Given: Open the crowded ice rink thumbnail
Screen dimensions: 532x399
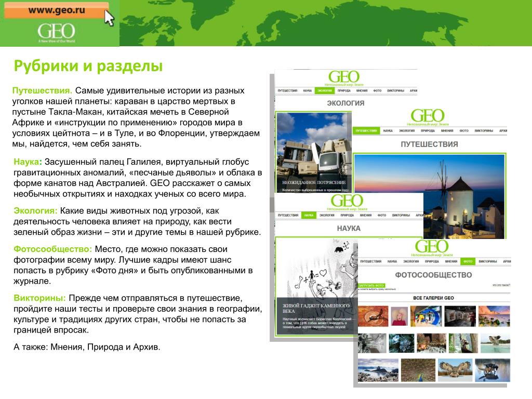Looking at the screenshot, I should coord(431,343).
